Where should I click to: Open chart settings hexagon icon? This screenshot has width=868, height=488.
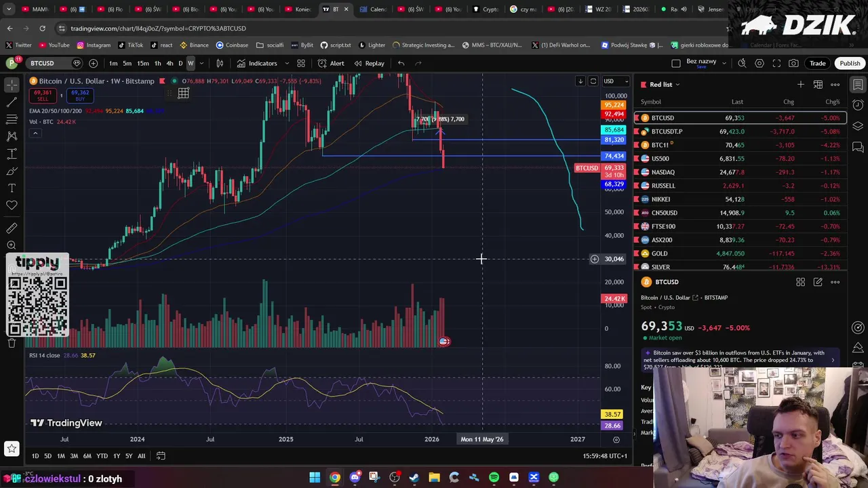click(x=759, y=63)
